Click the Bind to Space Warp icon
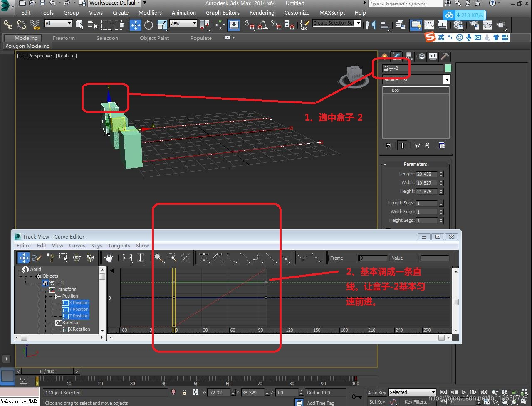This screenshot has height=406, width=532. [35, 25]
